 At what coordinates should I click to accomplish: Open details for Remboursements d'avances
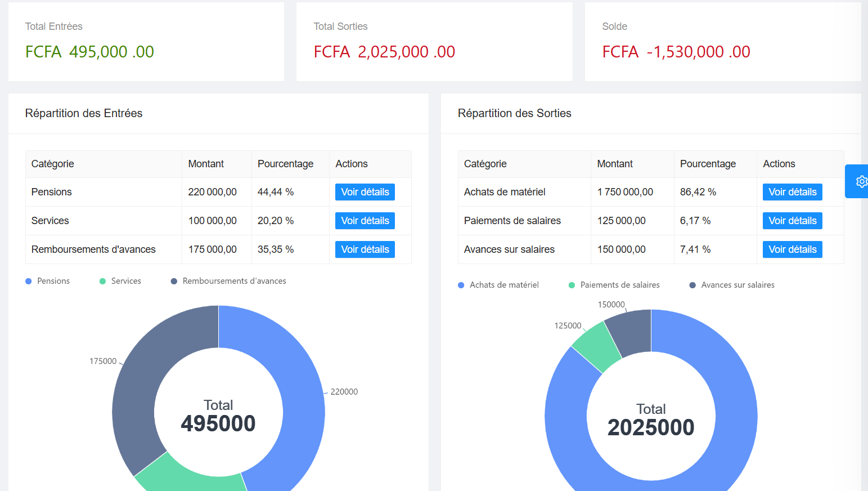[365, 249]
